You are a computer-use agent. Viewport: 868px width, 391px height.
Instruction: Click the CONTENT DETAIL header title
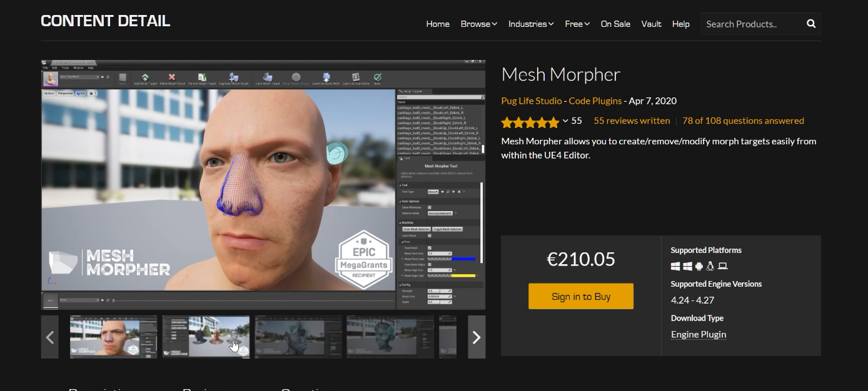(106, 21)
